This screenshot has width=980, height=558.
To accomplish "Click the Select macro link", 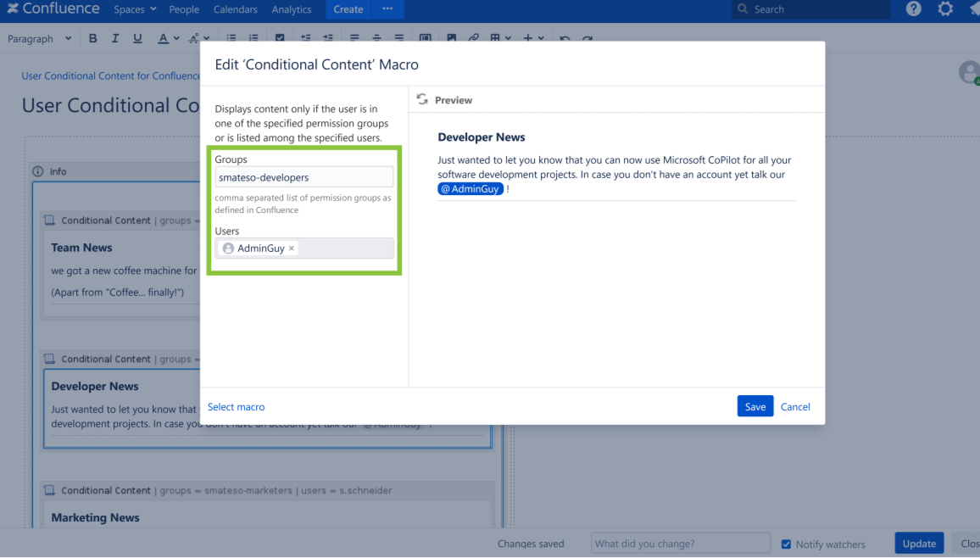I will click(x=236, y=407).
